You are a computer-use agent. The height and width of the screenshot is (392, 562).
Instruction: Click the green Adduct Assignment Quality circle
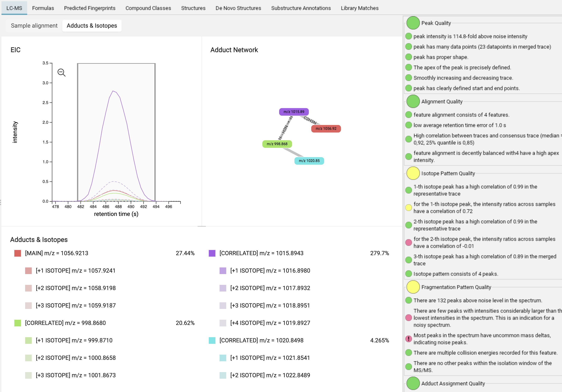click(413, 383)
